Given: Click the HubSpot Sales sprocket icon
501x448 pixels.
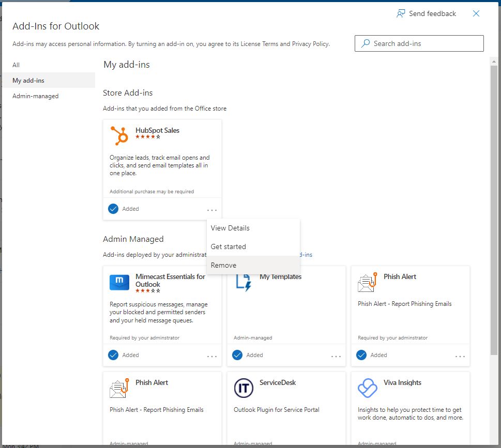Looking at the screenshot, I should 119,136.
